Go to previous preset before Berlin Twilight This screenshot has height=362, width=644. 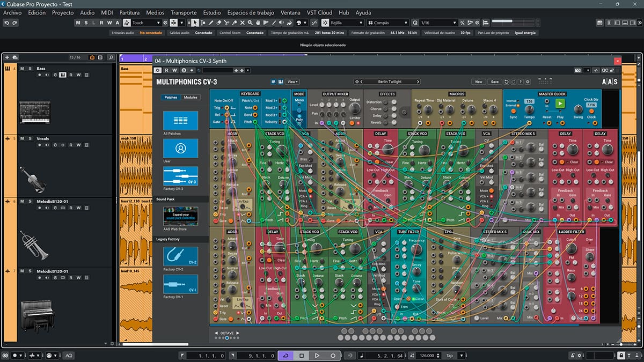coord(363,82)
